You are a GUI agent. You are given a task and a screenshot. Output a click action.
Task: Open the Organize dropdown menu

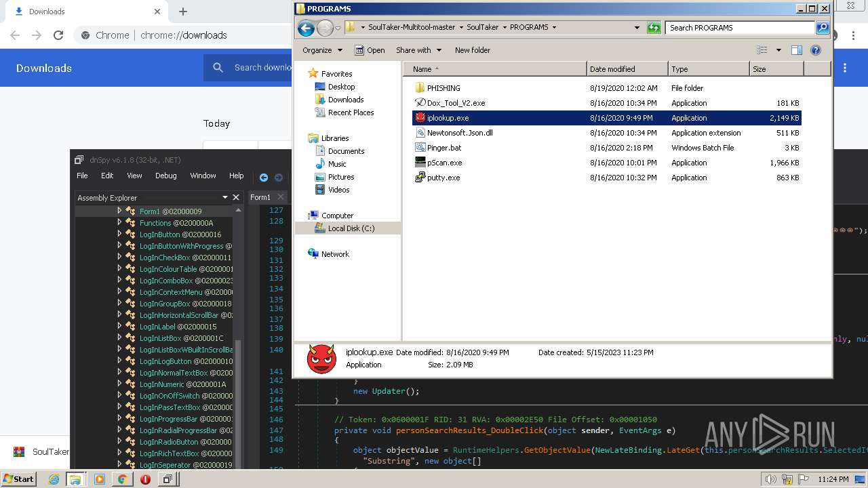pyautogui.click(x=321, y=50)
